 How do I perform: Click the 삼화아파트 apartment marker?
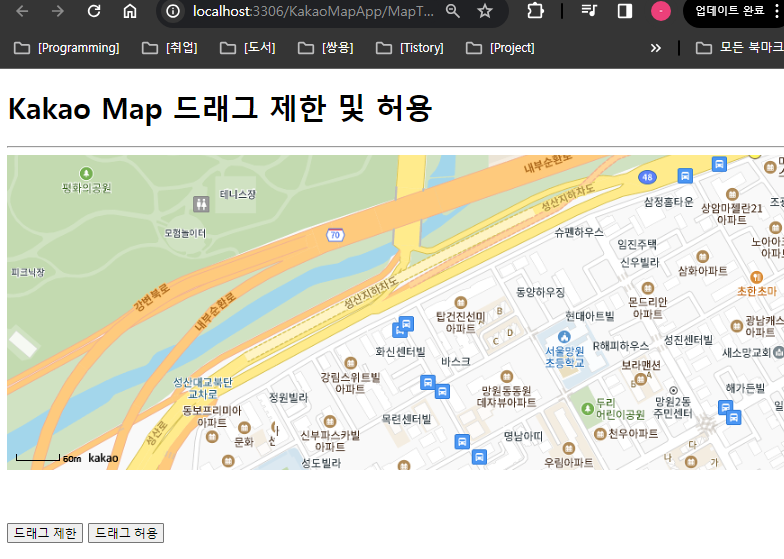(x=702, y=257)
